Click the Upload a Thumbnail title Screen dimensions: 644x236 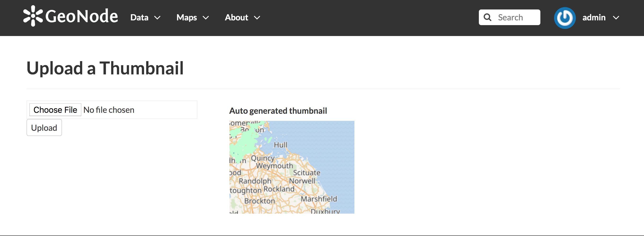coord(105,68)
